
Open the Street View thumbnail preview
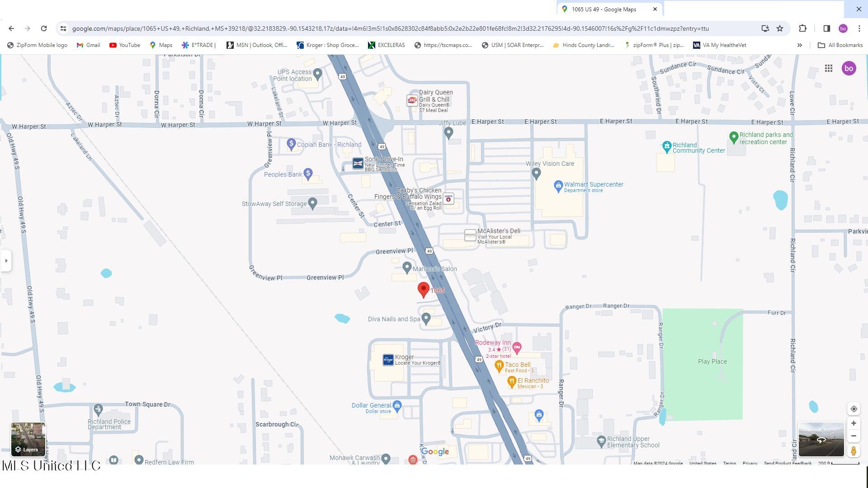pos(821,440)
